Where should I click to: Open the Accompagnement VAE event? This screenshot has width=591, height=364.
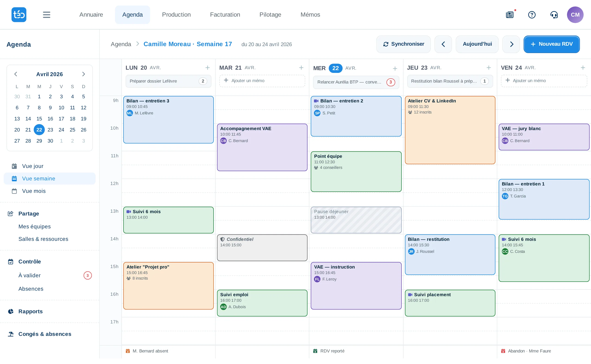[262, 147]
